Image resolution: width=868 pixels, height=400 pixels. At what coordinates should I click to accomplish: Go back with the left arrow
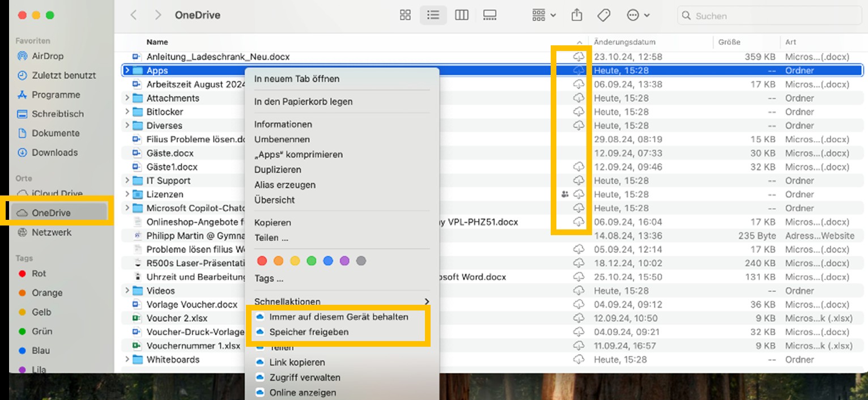134,15
